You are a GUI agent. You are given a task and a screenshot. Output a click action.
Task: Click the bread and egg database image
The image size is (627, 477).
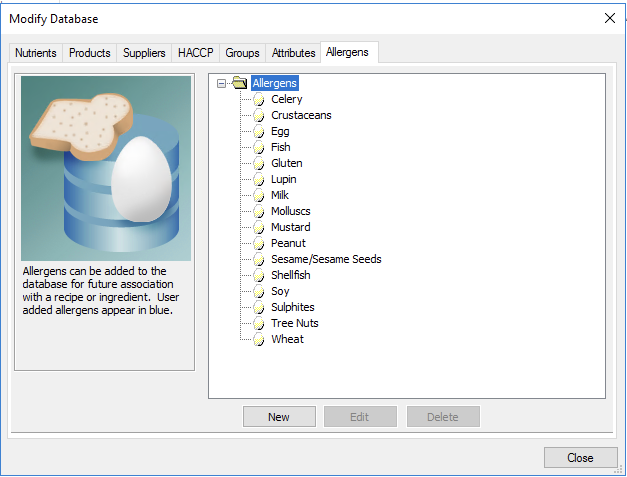(x=106, y=168)
